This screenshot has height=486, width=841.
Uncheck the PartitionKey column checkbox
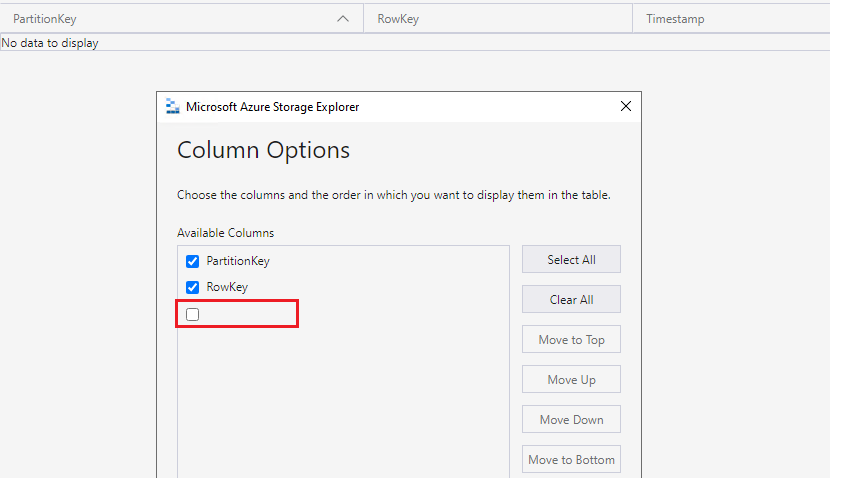[x=193, y=262]
